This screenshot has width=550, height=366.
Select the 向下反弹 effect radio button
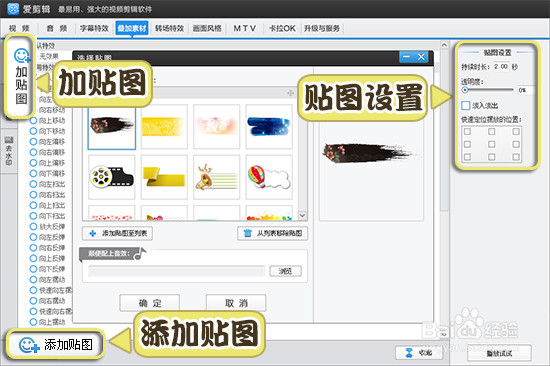point(33,269)
